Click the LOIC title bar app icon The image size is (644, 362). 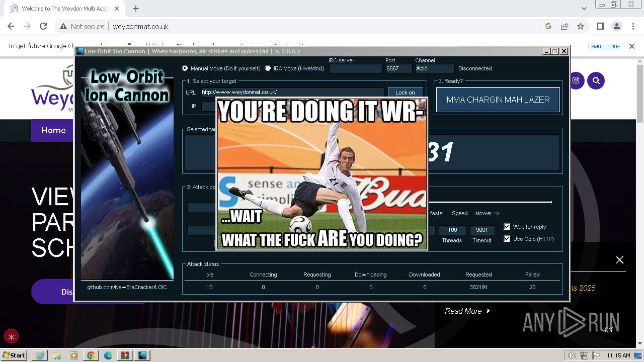80,51
